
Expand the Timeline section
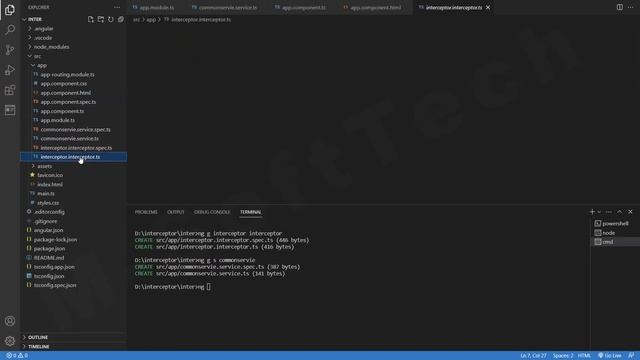(73, 347)
